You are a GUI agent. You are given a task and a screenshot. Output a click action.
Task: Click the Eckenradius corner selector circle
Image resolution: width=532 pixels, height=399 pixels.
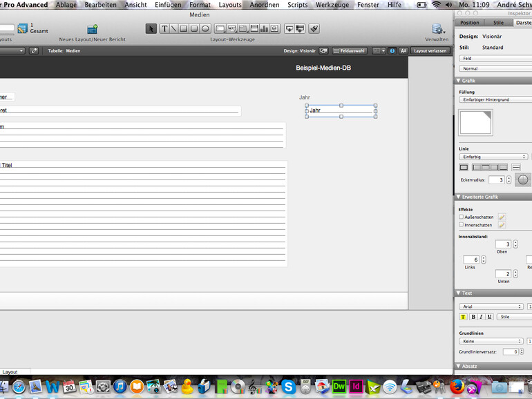click(523, 179)
